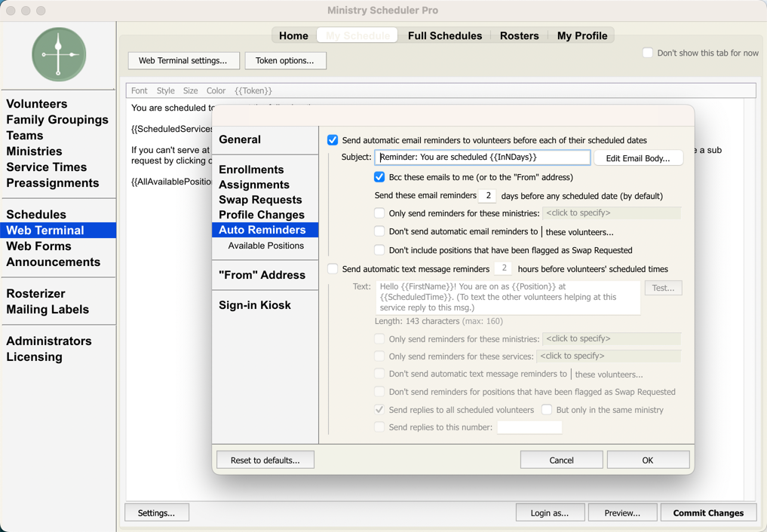Specify services for text message reminders
767x532 pixels.
coord(609,356)
